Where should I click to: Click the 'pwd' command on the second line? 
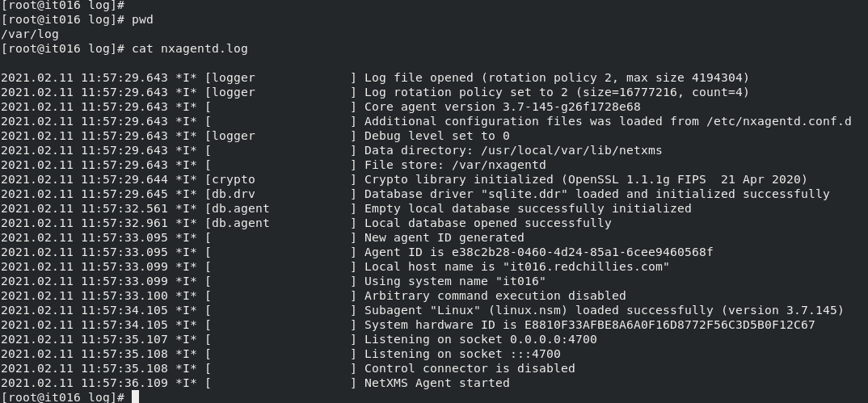click(142, 19)
